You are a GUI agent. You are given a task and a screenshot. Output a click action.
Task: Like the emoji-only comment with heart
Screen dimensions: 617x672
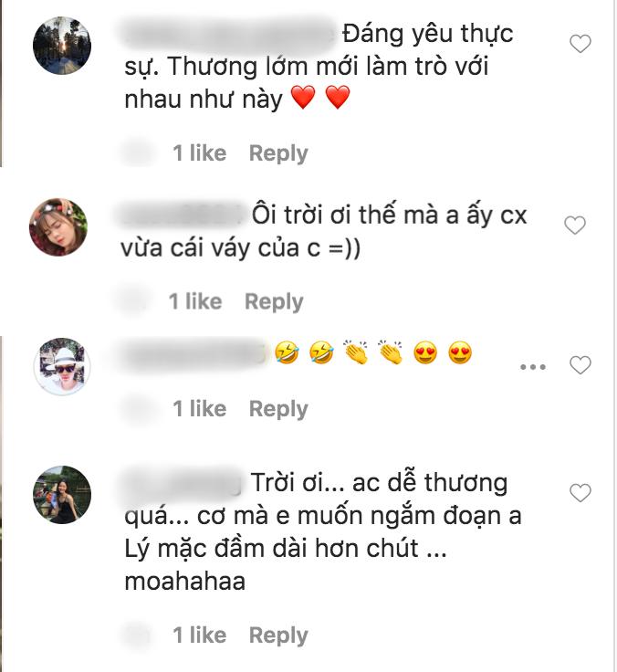coord(580,364)
